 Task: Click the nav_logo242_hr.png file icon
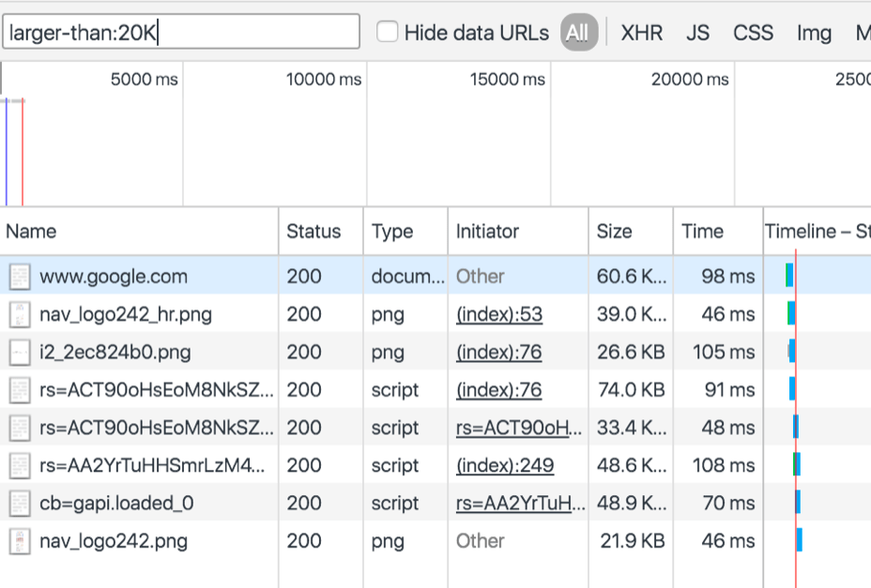point(20,314)
